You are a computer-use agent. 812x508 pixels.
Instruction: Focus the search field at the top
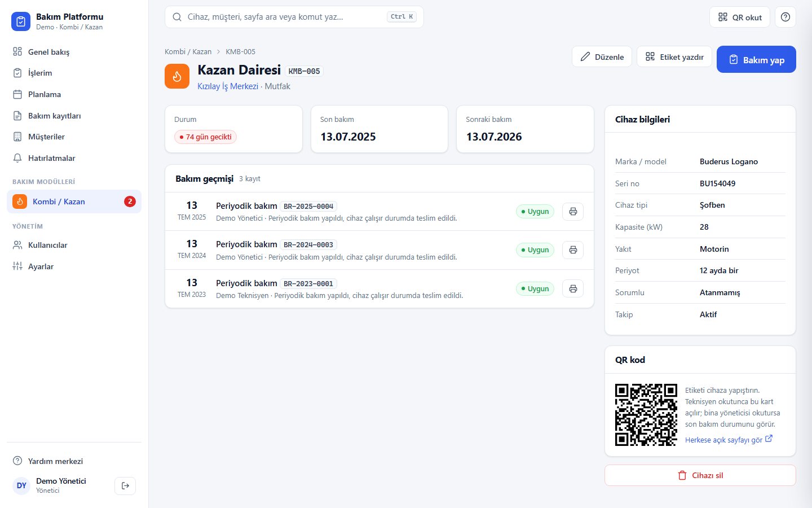point(294,17)
